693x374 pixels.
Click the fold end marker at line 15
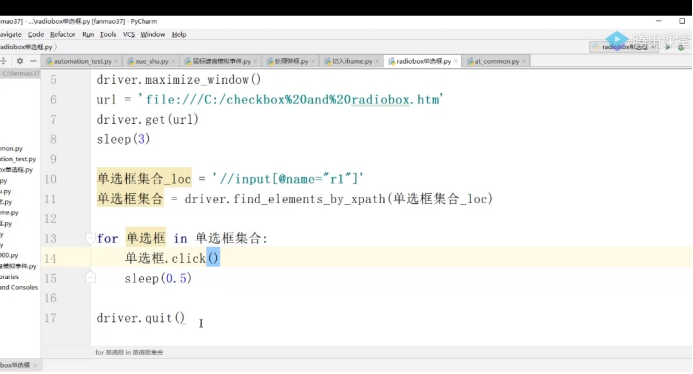(90, 278)
